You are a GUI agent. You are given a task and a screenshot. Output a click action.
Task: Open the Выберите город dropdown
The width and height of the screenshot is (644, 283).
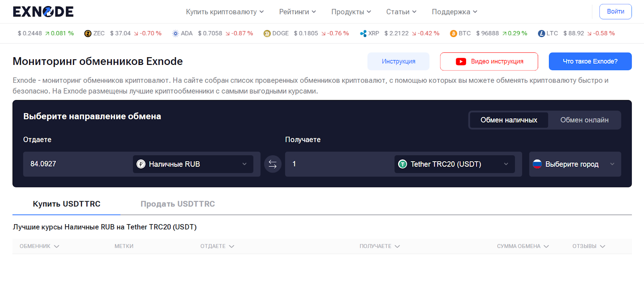[x=575, y=164]
